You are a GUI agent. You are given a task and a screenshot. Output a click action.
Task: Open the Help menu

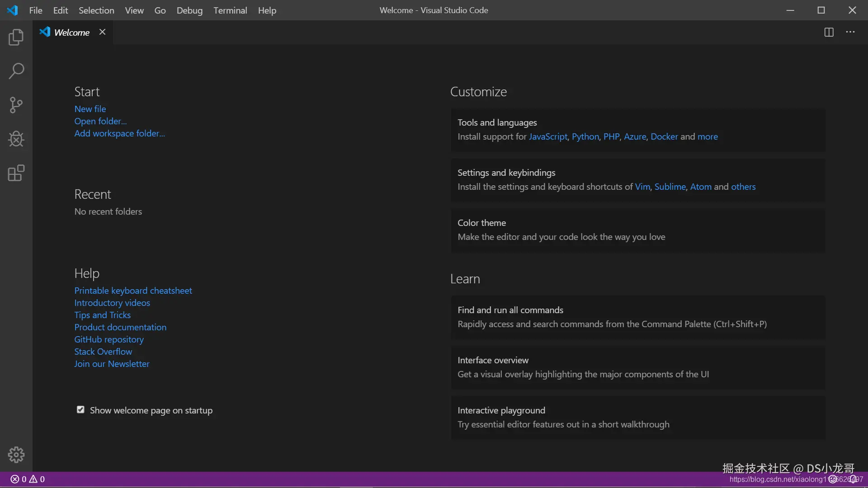pyautogui.click(x=267, y=10)
